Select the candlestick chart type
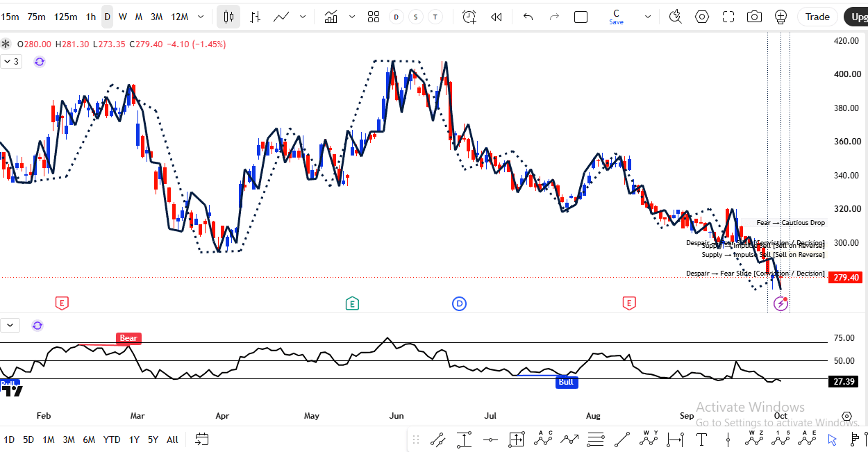Viewport: 868px width, 452px height. pyautogui.click(x=228, y=17)
